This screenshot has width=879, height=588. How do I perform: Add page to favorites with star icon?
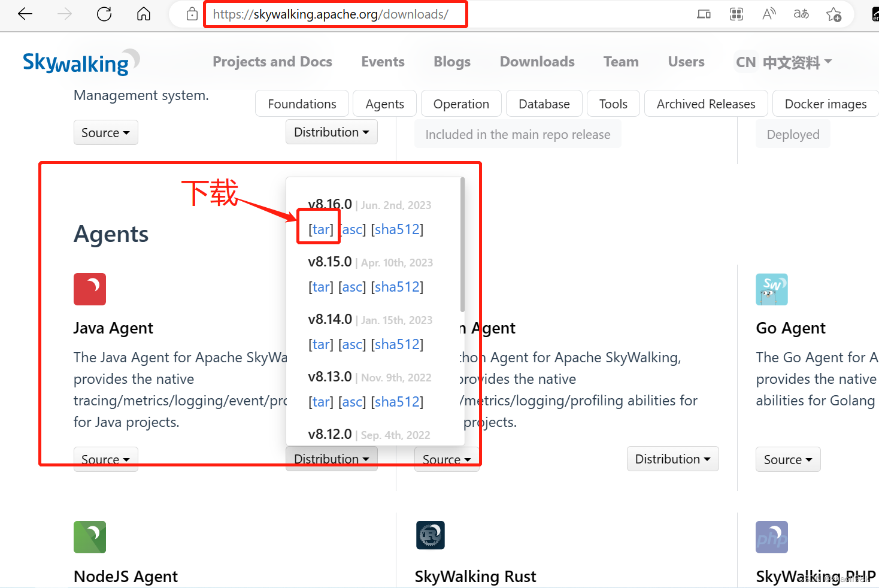(833, 14)
